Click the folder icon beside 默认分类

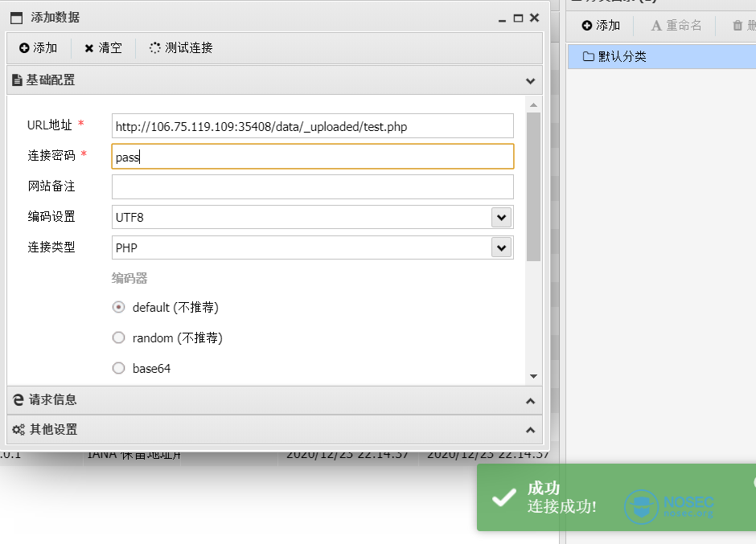[x=588, y=56]
